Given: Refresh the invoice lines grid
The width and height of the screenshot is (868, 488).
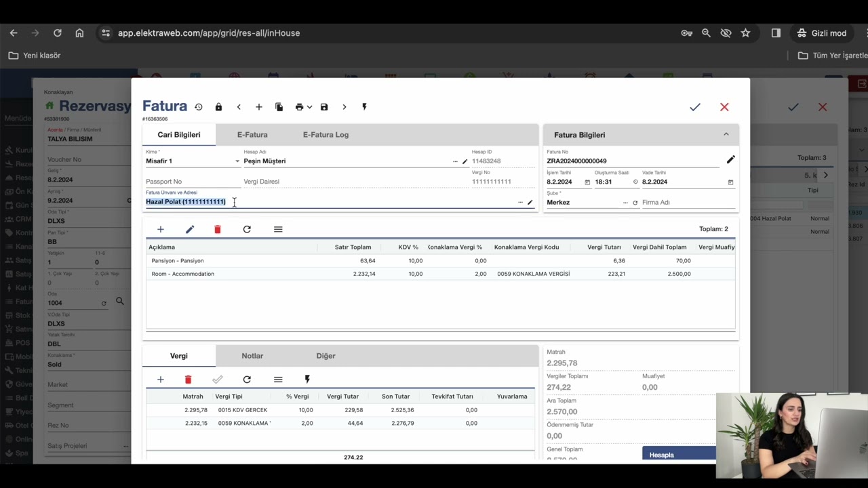Looking at the screenshot, I should coord(247,229).
